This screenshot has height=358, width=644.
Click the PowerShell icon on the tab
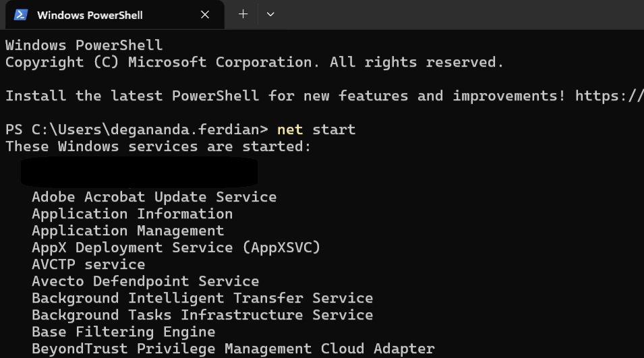(x=20, y=15)
